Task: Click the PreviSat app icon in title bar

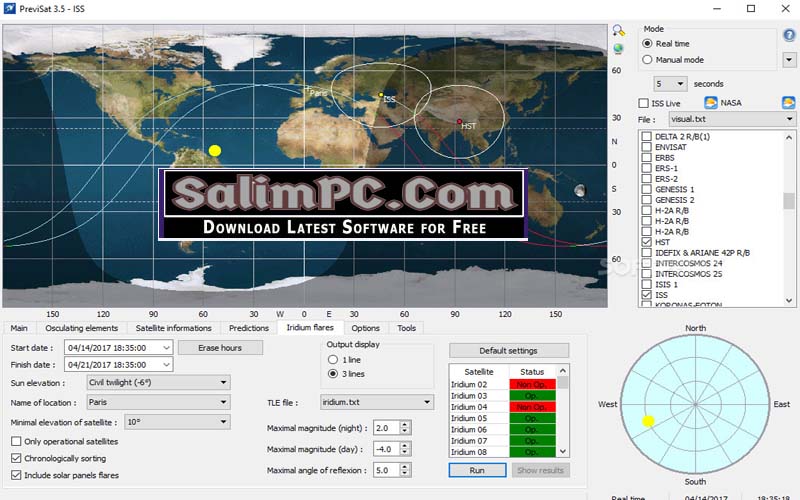Action: [9, 8]
